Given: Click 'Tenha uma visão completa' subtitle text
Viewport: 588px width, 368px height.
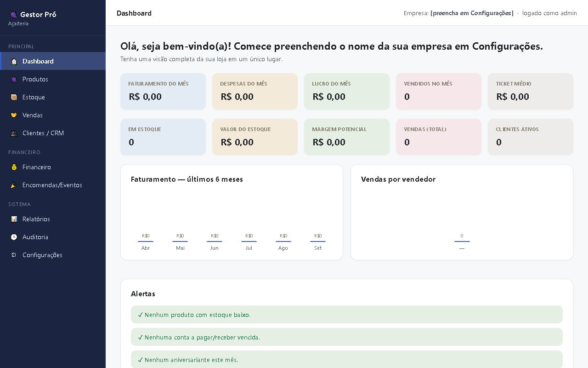Looking at the screenshot, I should pos(201,59).
